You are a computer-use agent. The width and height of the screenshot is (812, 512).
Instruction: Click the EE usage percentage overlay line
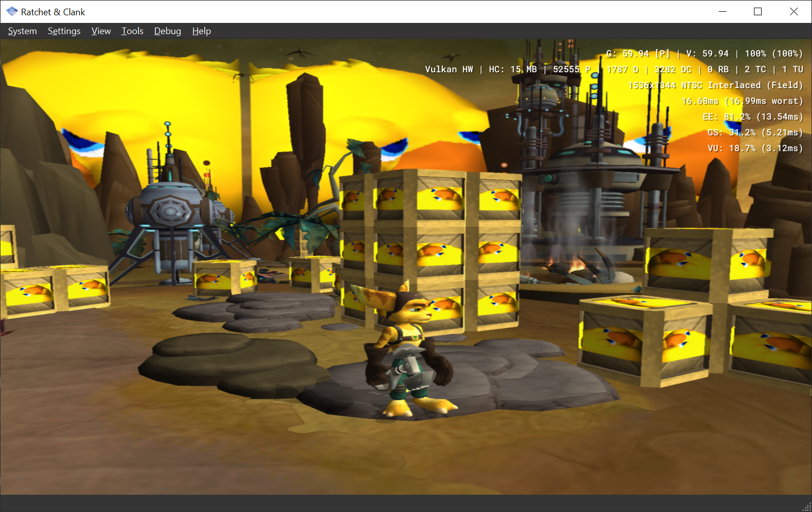coord(752,117)
